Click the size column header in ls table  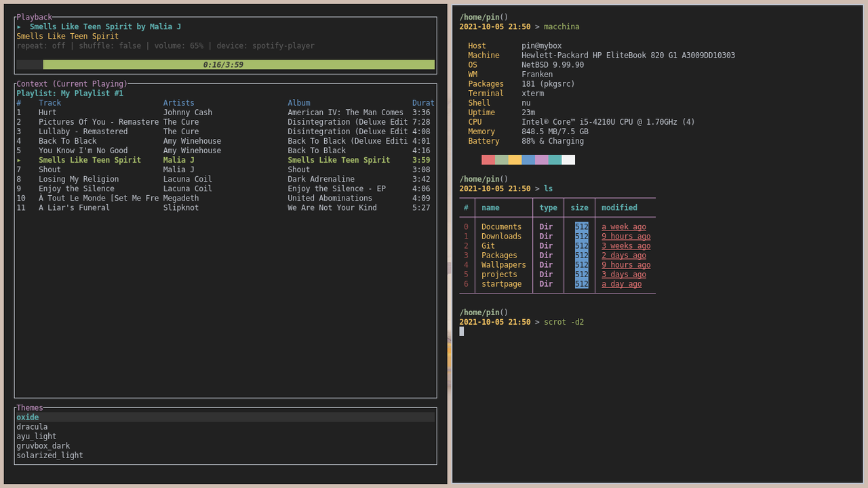coord(579,208)
